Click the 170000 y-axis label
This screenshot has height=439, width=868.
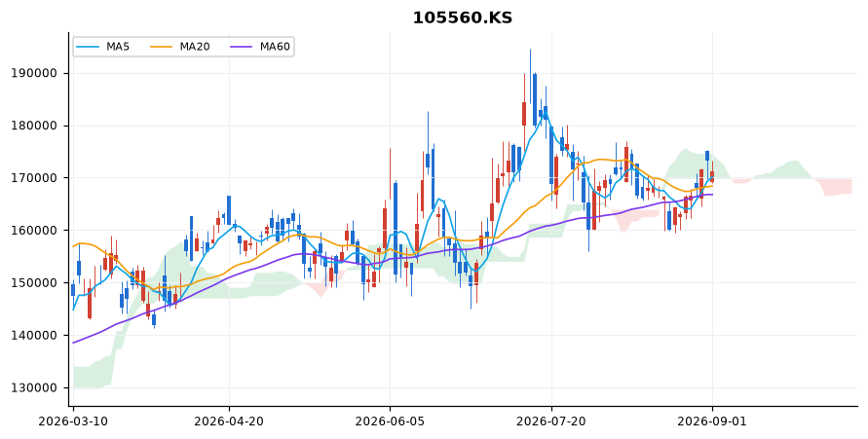[x=34, y=178]
